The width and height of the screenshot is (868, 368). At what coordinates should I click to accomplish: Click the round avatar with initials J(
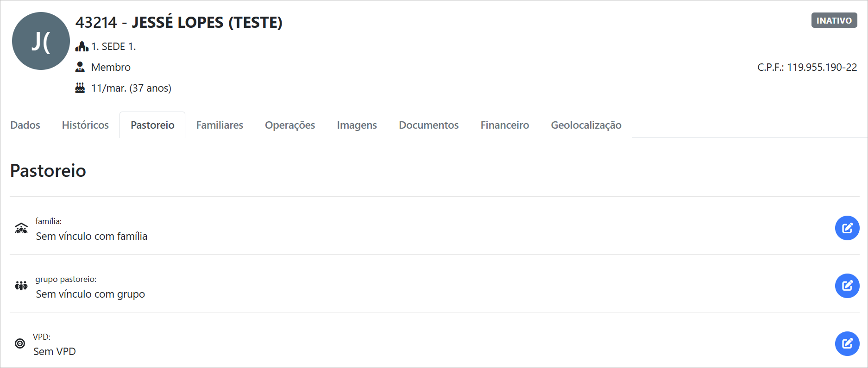pyautogui.click(x=41, y=41)
